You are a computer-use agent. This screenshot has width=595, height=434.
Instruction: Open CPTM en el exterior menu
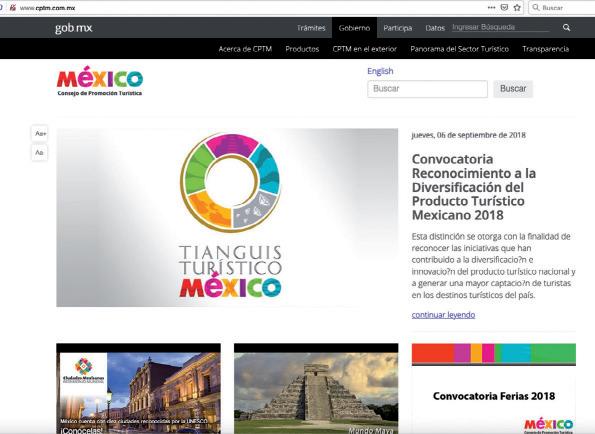(365, 49)
